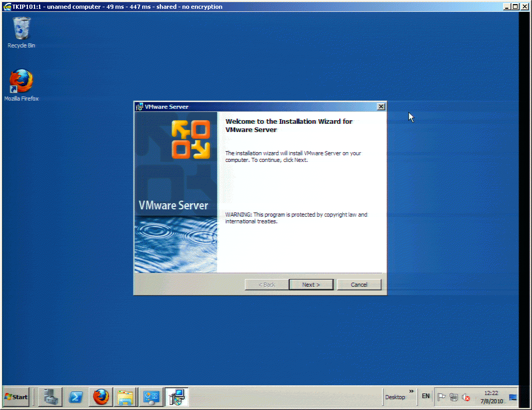Click the disabled Back button
The width and height of the screenshot is (532, 410).
(x=267, y=284)
